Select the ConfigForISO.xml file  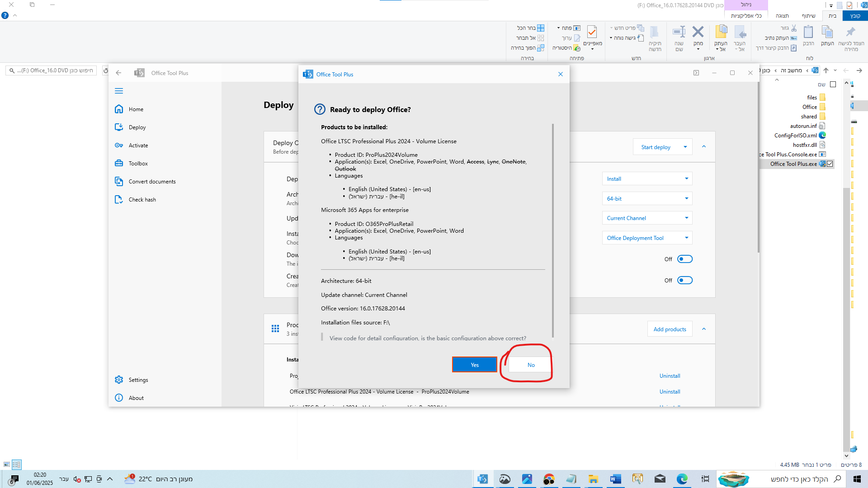[x=800, y=135]
